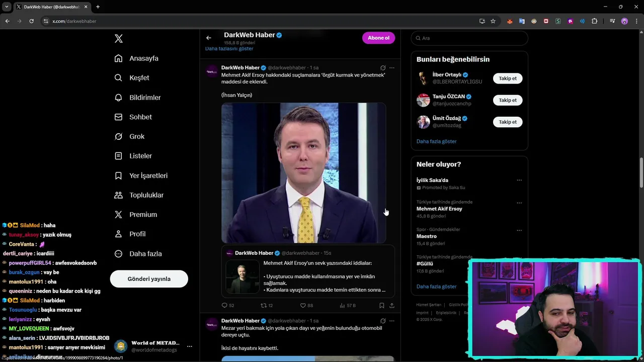Open Listeler in sidebar
The image size is (644, 362).
click(x=133, y=156)
